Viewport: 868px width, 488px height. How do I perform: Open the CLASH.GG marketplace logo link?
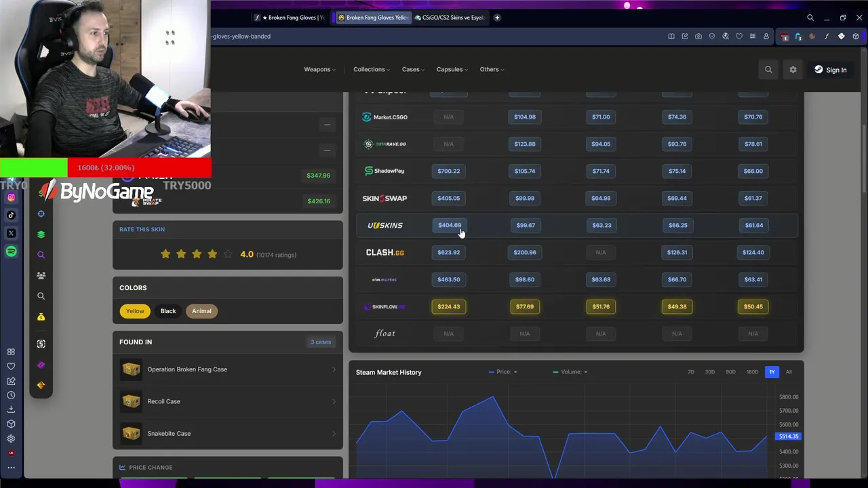pos(384,252)
